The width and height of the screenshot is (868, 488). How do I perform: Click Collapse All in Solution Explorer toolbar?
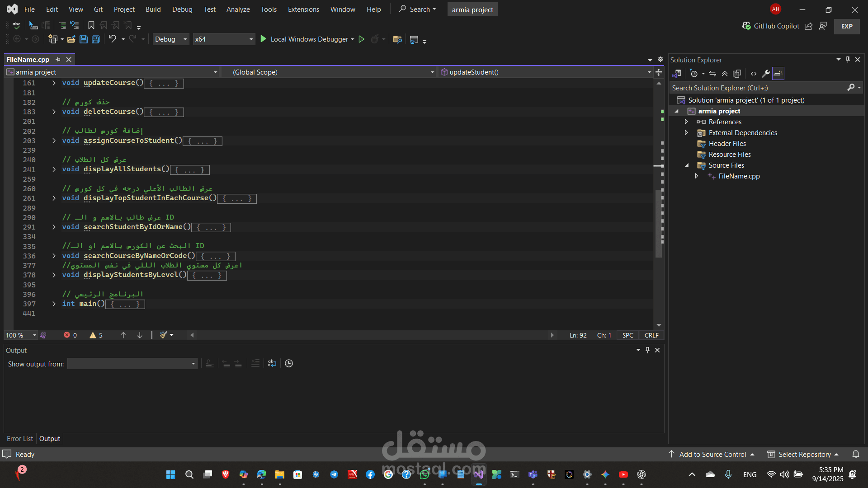coord(725,74)
